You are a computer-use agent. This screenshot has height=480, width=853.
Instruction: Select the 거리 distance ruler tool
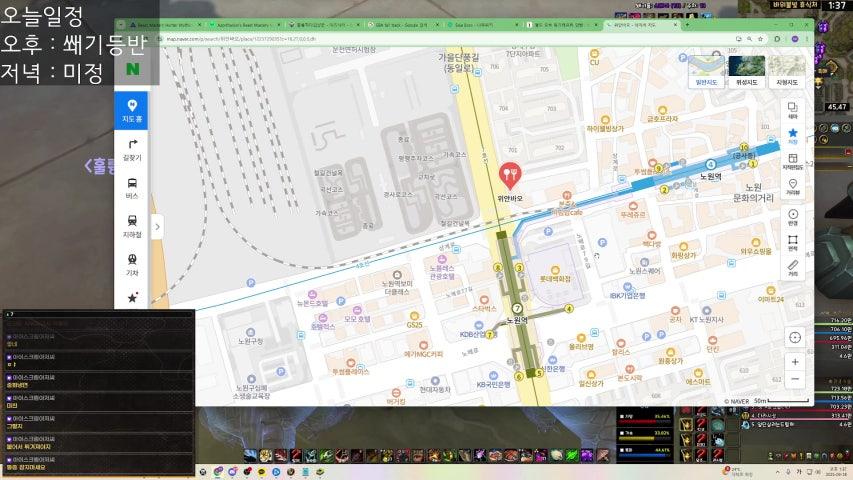pos(793,268)
